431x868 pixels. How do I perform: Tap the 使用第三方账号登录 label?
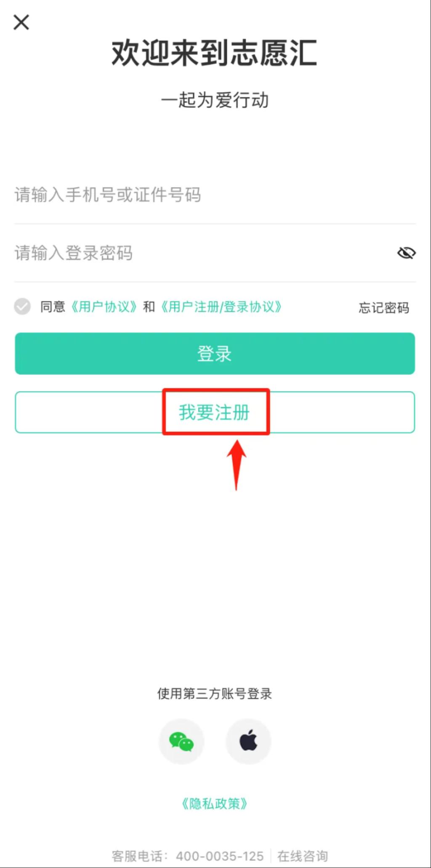click(215, 694)
